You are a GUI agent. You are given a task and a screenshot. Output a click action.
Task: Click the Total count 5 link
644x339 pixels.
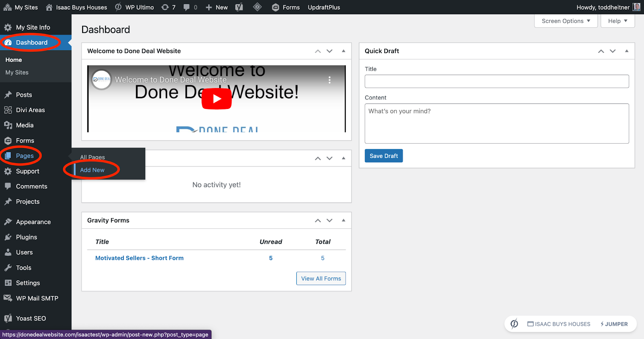[323, 258]
